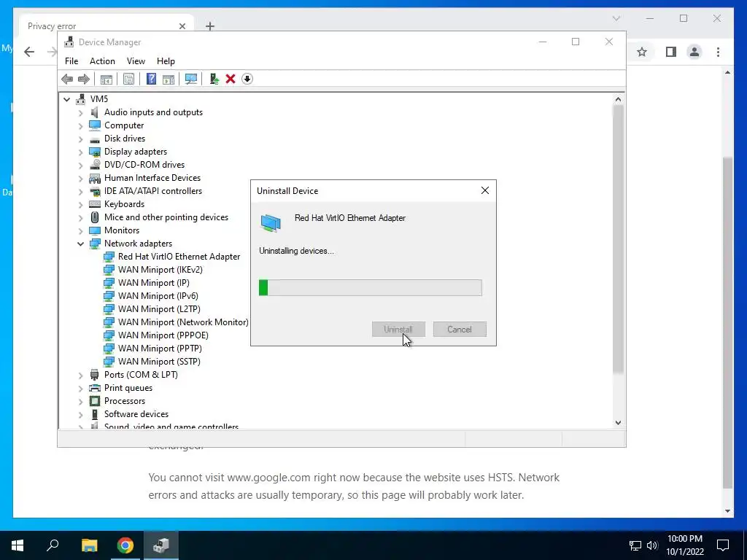Expand Audio inputs and outputs category

click(x=80, y=113)
